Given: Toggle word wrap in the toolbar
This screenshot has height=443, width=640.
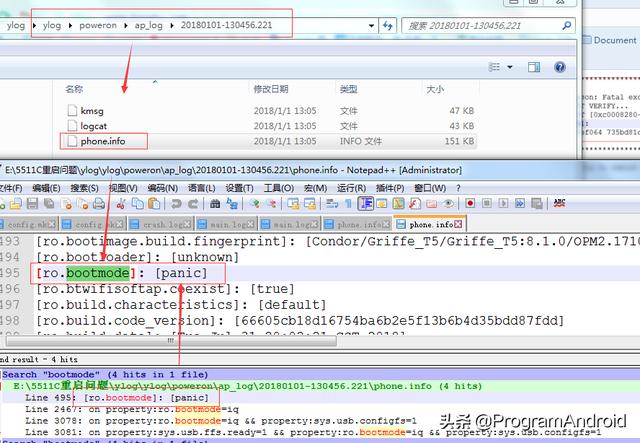Looking at the screenshot, I should coord(331,203).
